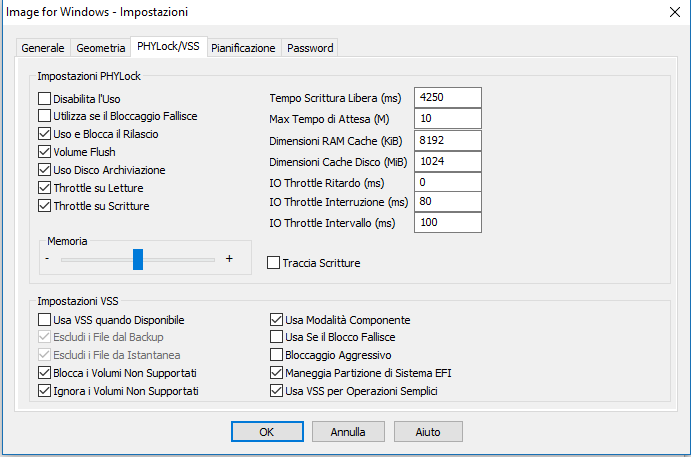Toggle Ignora i Volumi Non Supportati
This screenshot has width=691, height=457.
click(x=45, y=391)
